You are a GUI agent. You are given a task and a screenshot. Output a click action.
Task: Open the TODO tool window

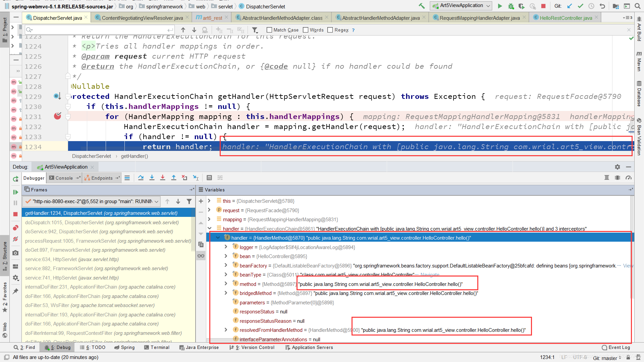coord(93,347)
